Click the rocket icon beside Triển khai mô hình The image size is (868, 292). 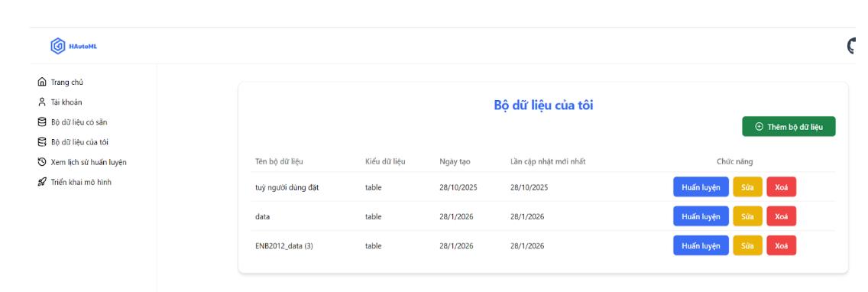pyautogui.click(x=42, y=182)
